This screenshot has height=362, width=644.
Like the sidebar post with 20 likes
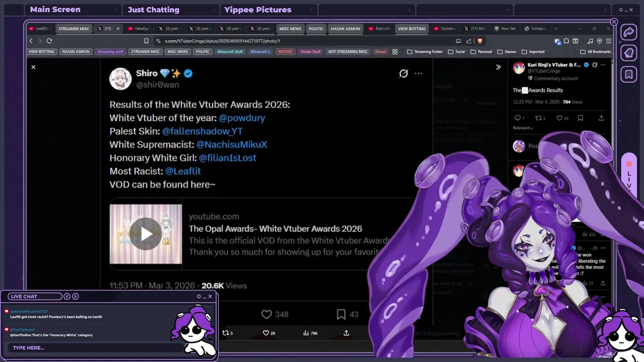tap(559, 118)
